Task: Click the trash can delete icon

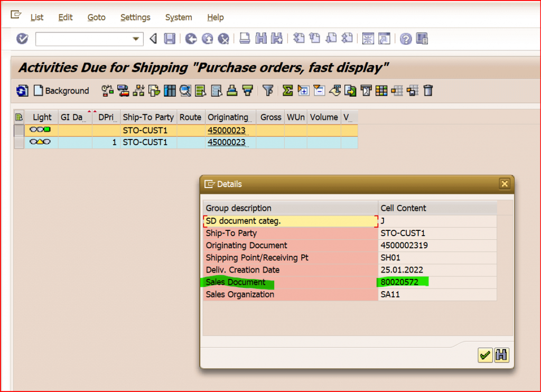Action: coord(428,90)
